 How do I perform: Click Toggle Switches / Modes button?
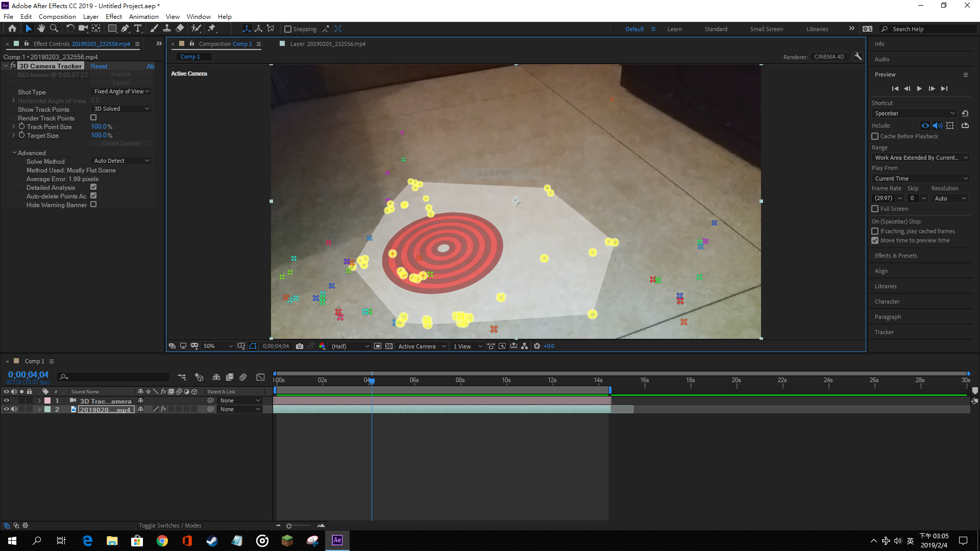point(170,525)
